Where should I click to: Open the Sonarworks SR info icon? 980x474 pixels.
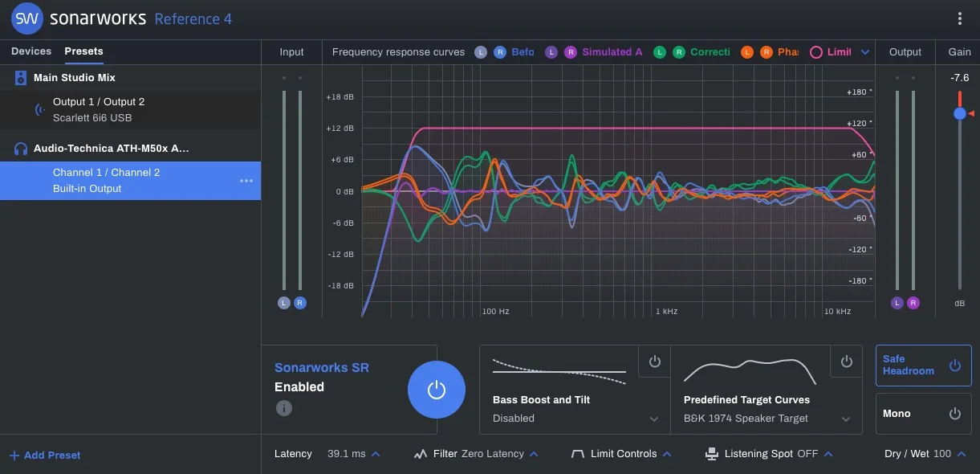point(283,408)
